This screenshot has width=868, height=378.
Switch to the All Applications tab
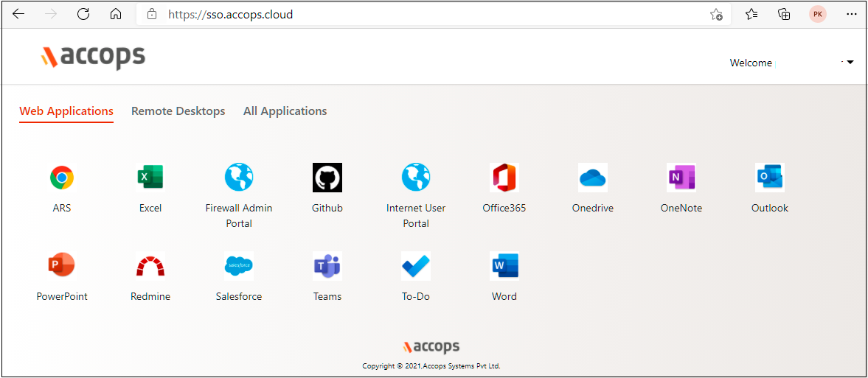[285, 111]
